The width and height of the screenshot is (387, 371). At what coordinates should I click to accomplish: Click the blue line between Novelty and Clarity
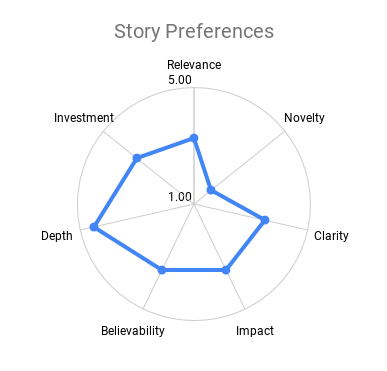(x=238, y=205)
